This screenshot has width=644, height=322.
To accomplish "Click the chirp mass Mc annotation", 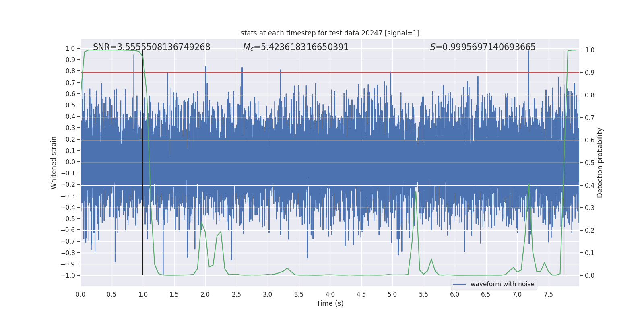I will pos(295,47).
